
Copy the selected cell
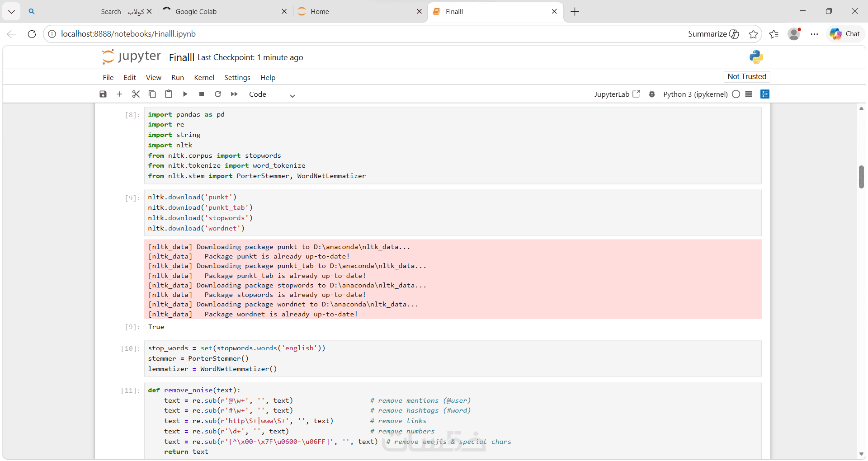tap(152, 94)
